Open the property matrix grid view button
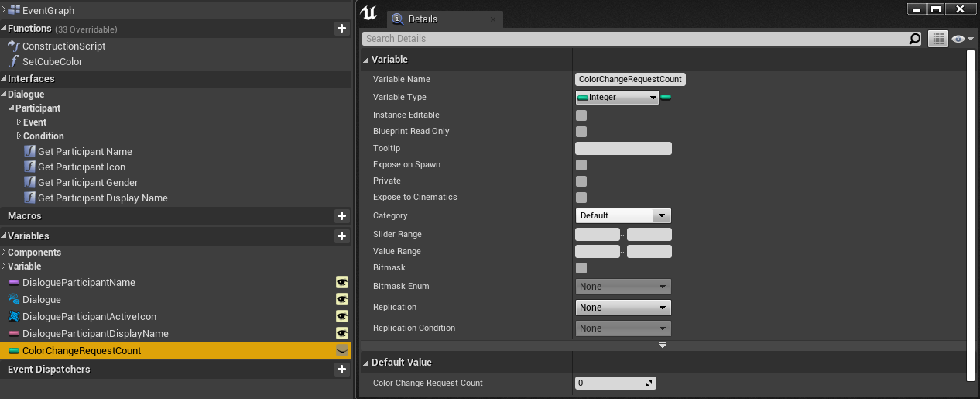This screenshot has width=980, height=399. coord(938,39)
